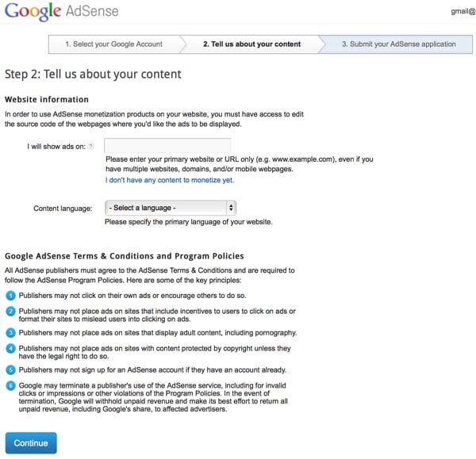
Task: Click the paragraph 'All AdSense publishers must agree'
Action: click(x=150, y=275)
